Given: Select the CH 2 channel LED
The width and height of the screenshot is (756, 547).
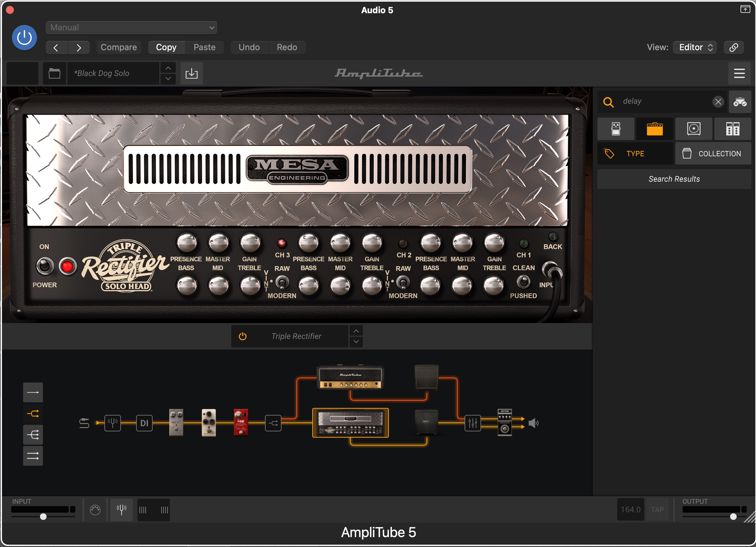Looking at the screenshot, I should [403, 243].
